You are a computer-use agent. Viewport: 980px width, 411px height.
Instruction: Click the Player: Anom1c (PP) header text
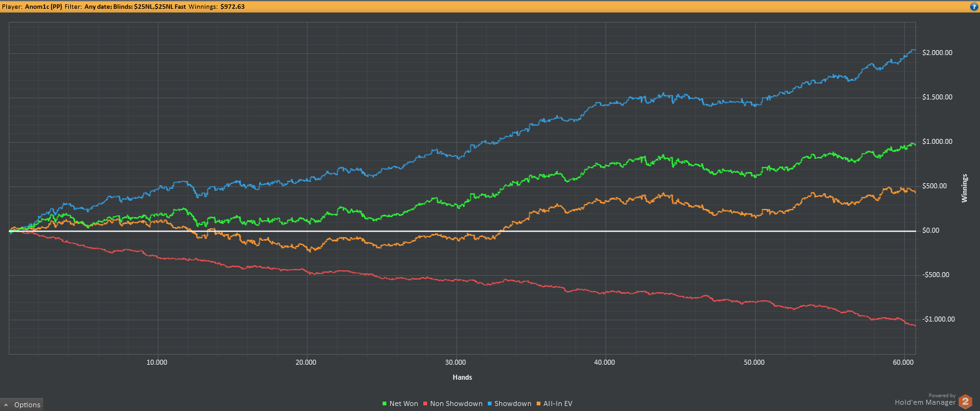click(31, 6)
